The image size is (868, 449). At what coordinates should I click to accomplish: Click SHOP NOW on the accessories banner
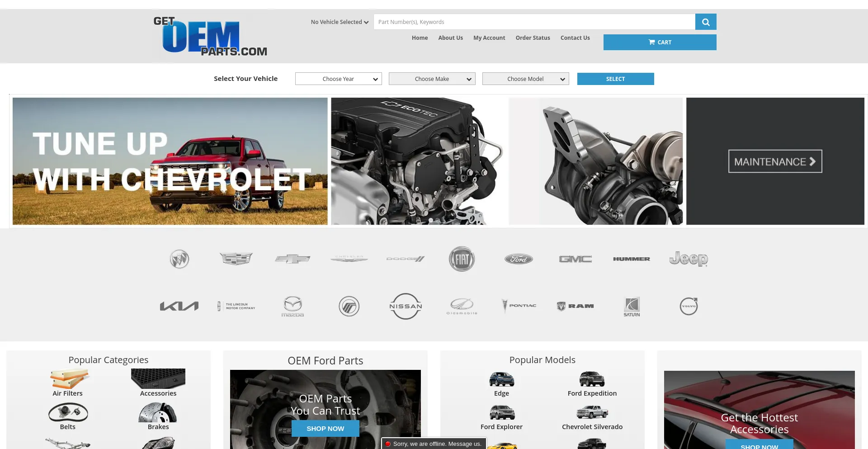tap(759, 445)
